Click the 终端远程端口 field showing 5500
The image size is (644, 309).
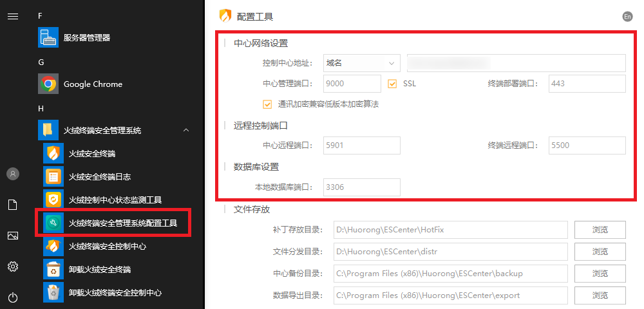[587, 145]
